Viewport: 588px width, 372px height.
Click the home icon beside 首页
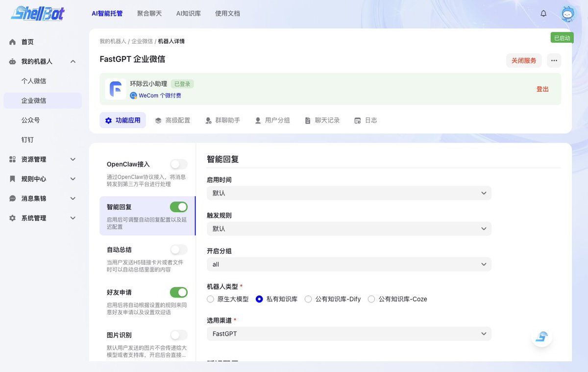[x=13, y=42]
